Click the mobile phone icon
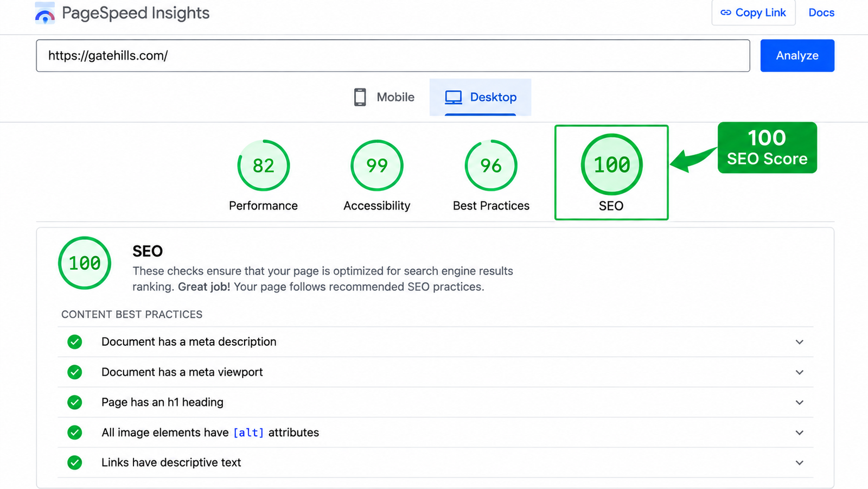 (360, 97)
